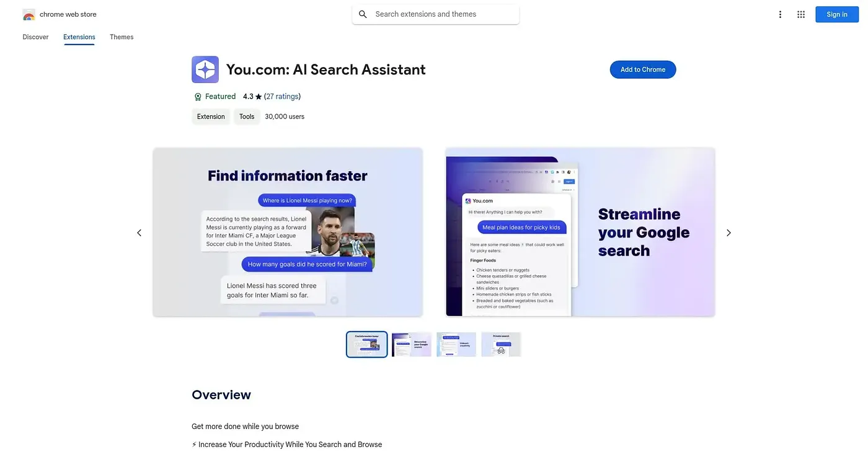868x452 pixels.
Task: Focus the Search extensions and themes field
Action: pyautogui.click(x=435, y=14)
